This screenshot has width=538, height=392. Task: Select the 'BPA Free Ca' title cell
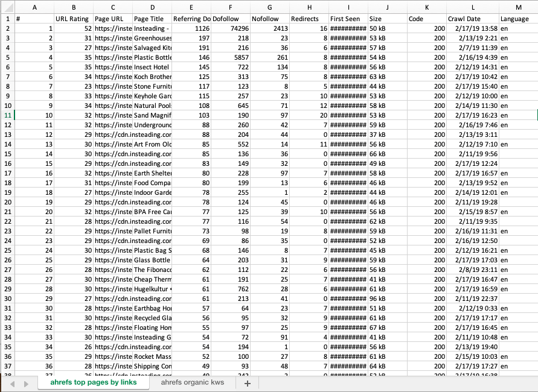(x=152, y=212)
